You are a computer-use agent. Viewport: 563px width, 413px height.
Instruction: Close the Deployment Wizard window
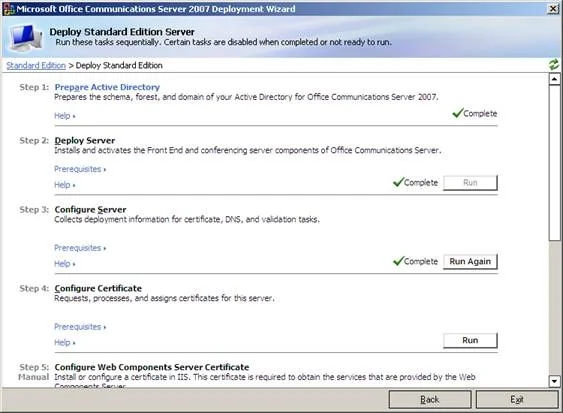[553, 9]
